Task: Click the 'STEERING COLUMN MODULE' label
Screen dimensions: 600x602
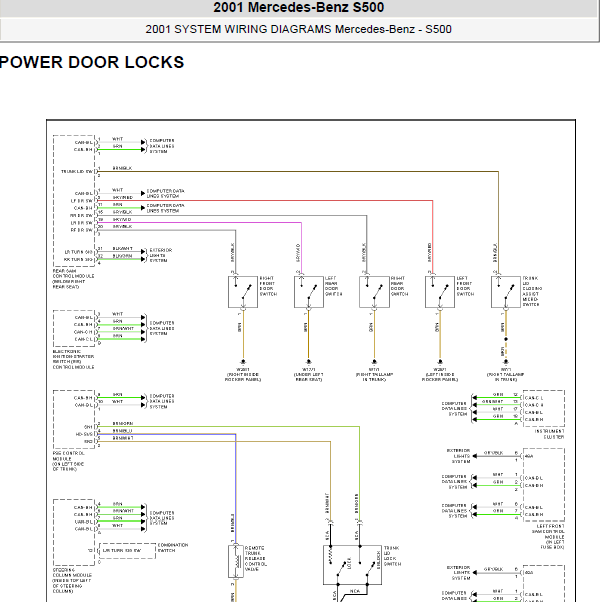Action: click(72, 580)
